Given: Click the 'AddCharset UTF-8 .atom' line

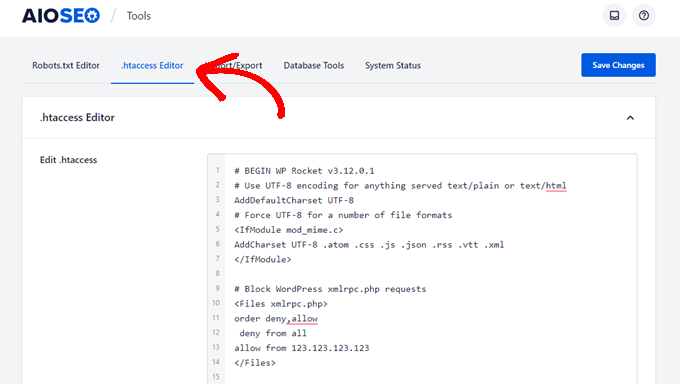Looking at the screenshot, I should pyautogui.click(x=369, y=245).
